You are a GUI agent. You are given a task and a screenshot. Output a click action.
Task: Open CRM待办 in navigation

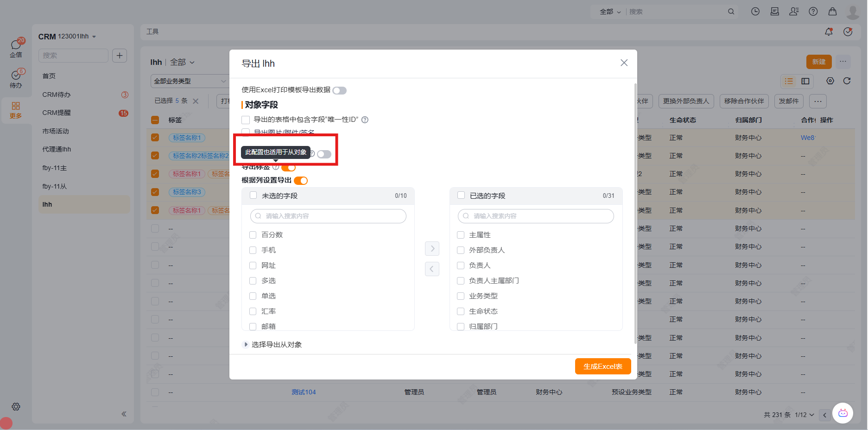point(57,95)
